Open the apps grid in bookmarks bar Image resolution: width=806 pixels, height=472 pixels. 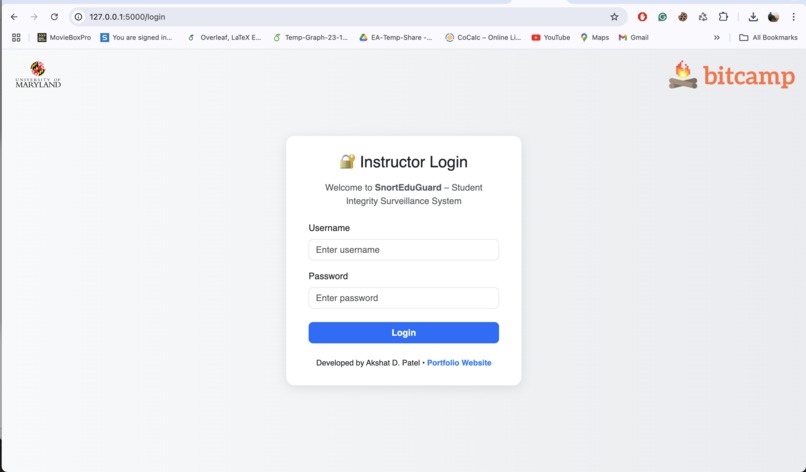(16, 38)
